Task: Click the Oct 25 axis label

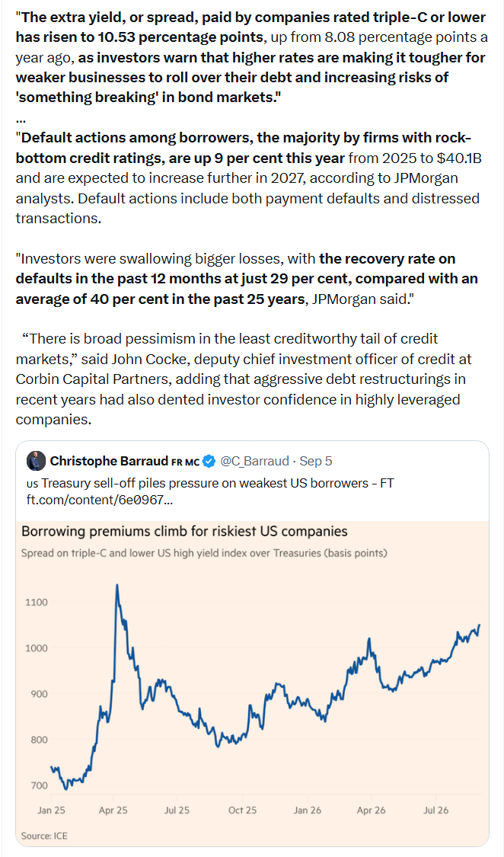Action: pyautogui.click(x=242, y=810)
